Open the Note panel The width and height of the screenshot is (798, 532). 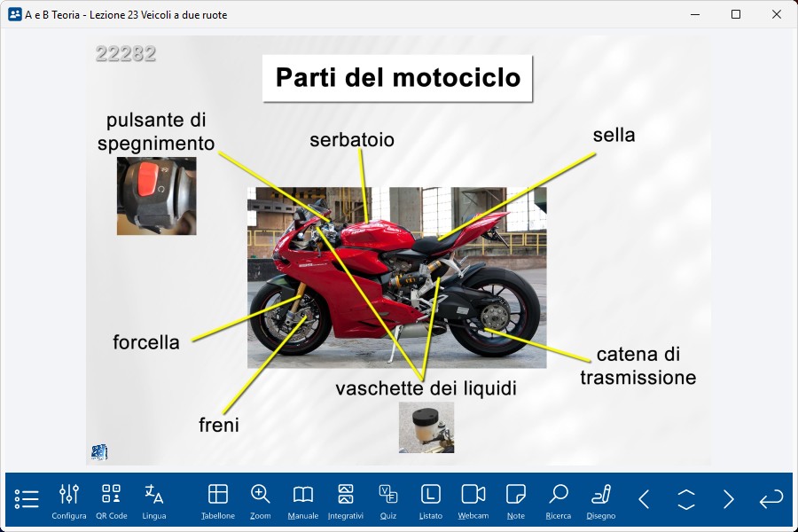pos(516,499)
